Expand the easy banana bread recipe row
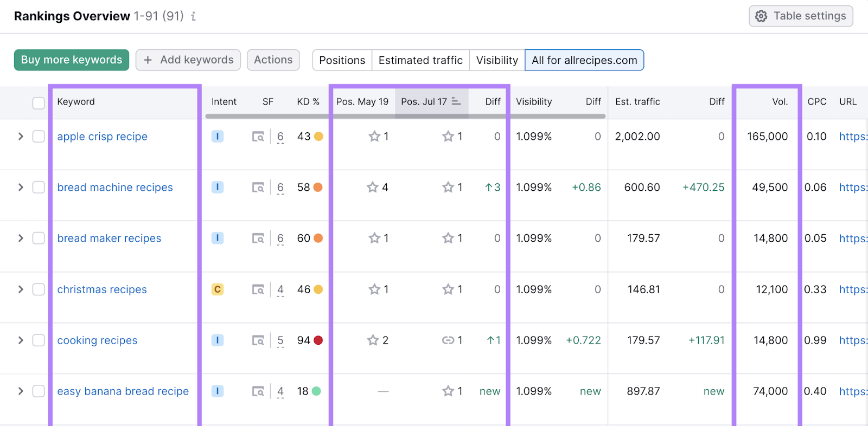Image resolution: width=868 pixels, height=426 pixels. 21,391
